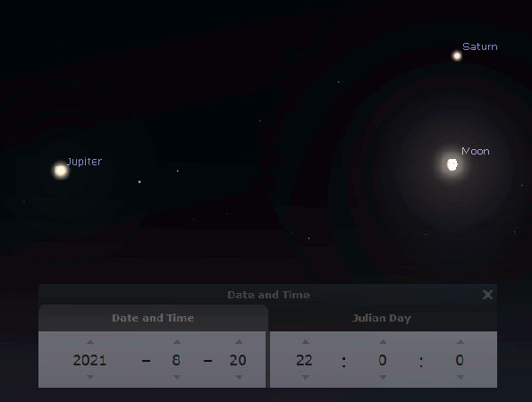532x402 pixels.
Task: Increase the year value with up arrow
Action: pyautogui.click(x=90, y=342)
